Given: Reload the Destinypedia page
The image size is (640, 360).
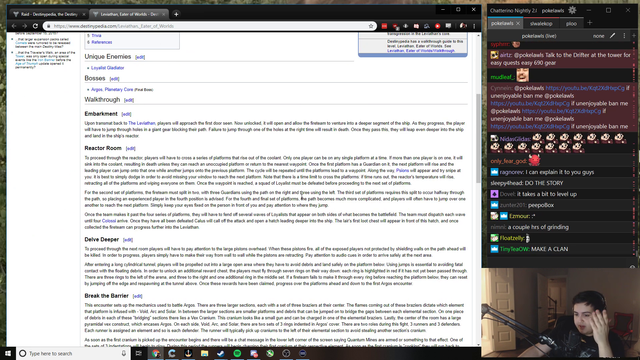Looking at the screenshot, I should point(36,26).
